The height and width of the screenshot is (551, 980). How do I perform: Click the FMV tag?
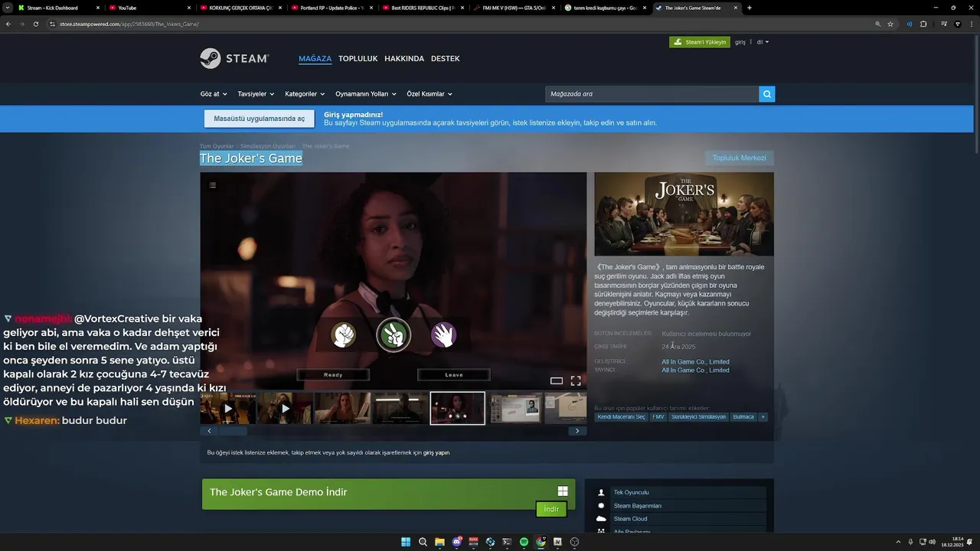[658, 417]
